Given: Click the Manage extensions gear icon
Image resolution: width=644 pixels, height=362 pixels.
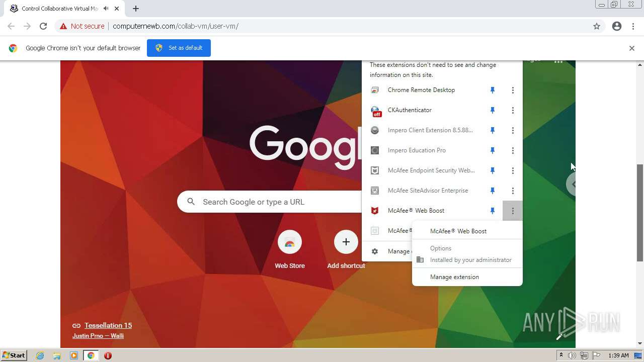Looking at the screenshot, I should point(375,251).
